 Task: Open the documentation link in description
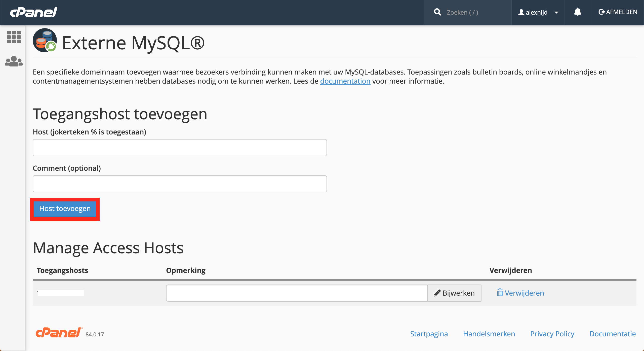tap(345, 81)
